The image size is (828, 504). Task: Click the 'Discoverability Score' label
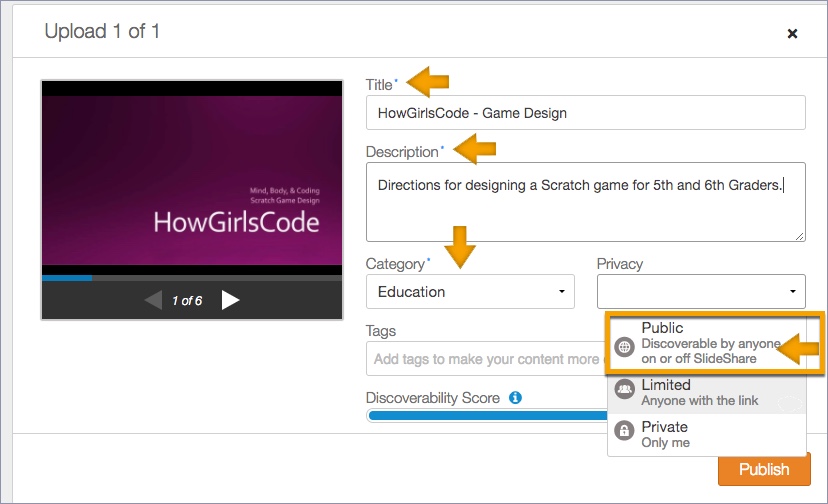coord(432,398)
